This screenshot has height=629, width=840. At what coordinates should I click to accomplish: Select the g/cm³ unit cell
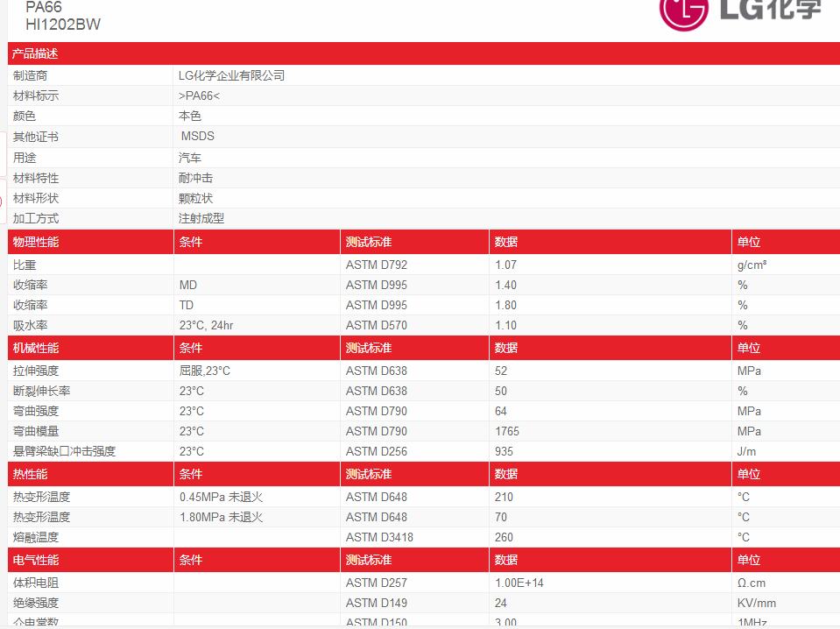tap(752, 265)
